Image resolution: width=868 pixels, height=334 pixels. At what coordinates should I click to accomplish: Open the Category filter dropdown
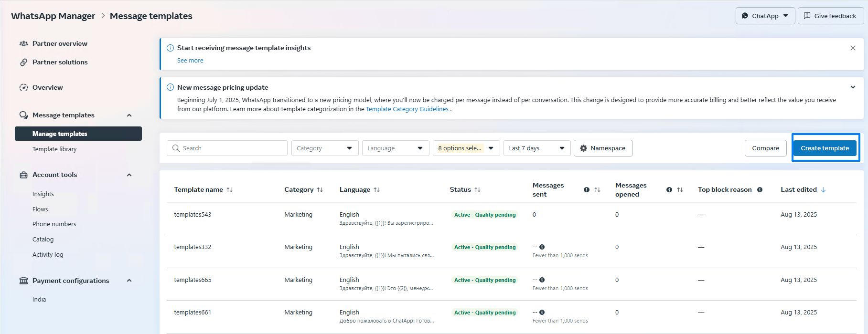[324, 148]
